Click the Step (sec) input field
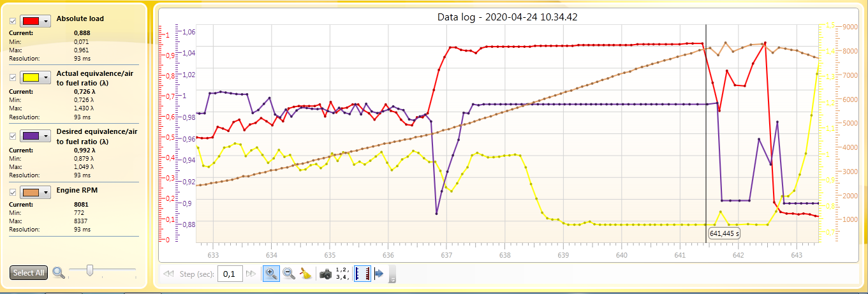This screenshot has height=294, width=868. (230, 274)
